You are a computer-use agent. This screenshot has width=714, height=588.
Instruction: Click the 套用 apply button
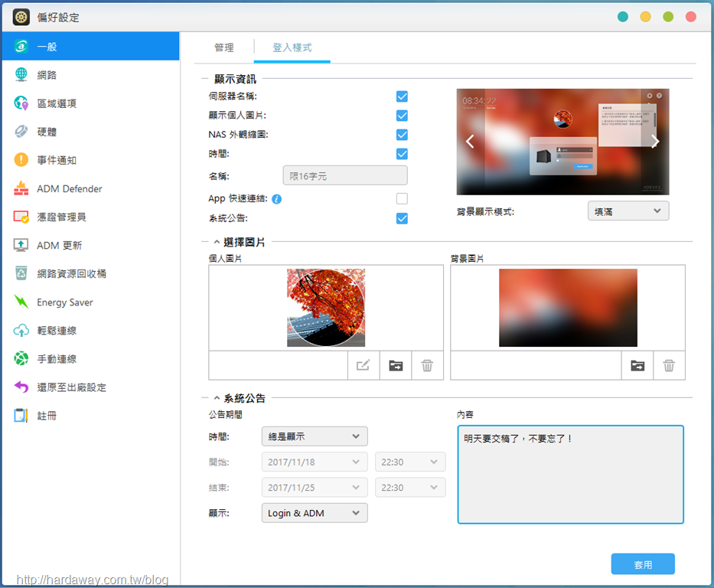point(643,564)
